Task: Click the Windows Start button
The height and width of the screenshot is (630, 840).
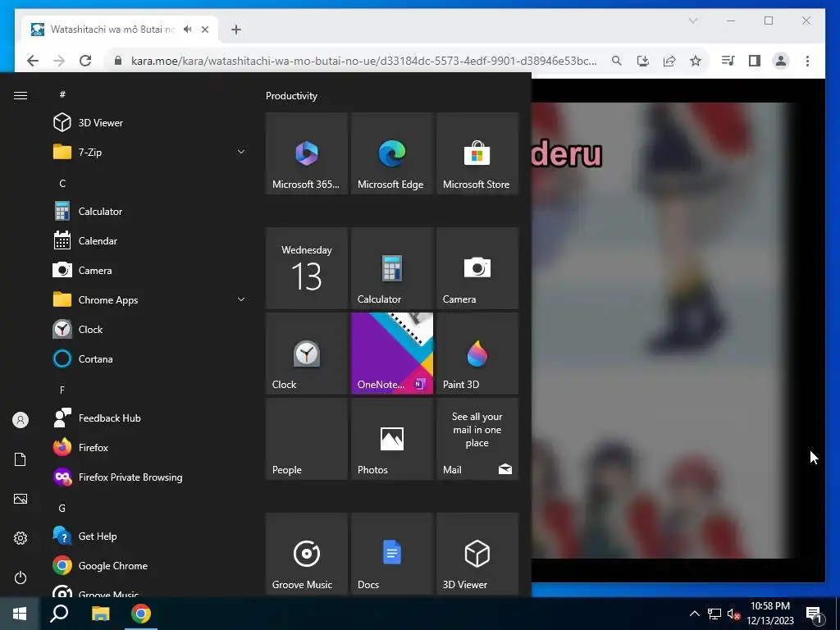Action: coord(20,614)
